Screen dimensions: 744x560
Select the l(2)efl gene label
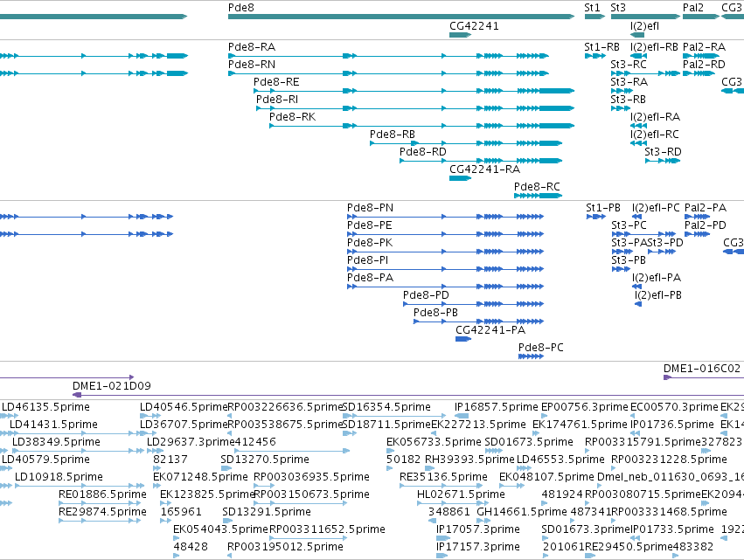645,26
